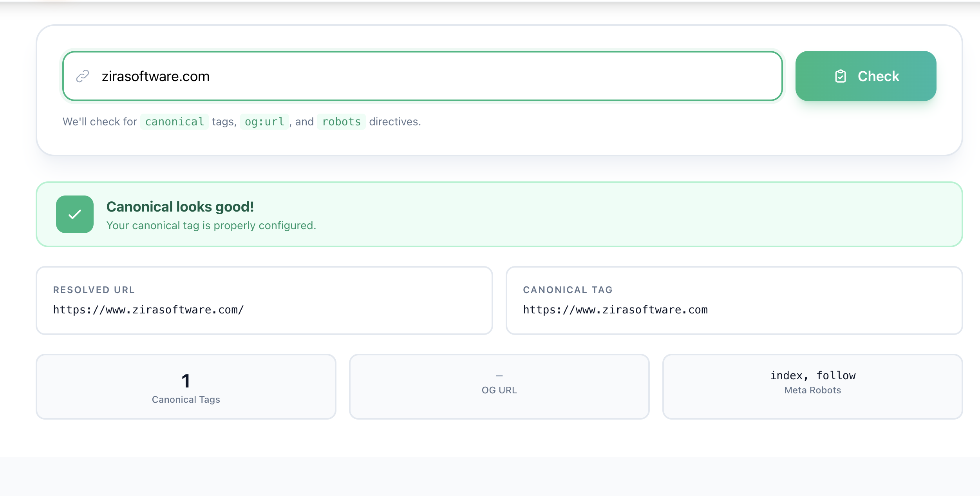Click the Canonical Tags count '1'
The image size is (980, 496).
coord(186,381)
